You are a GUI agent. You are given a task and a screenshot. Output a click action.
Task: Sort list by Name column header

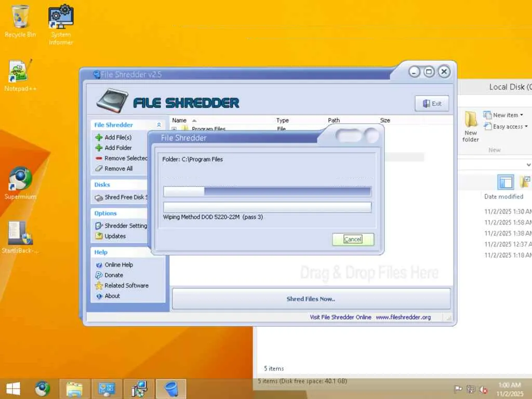[179, 121]
